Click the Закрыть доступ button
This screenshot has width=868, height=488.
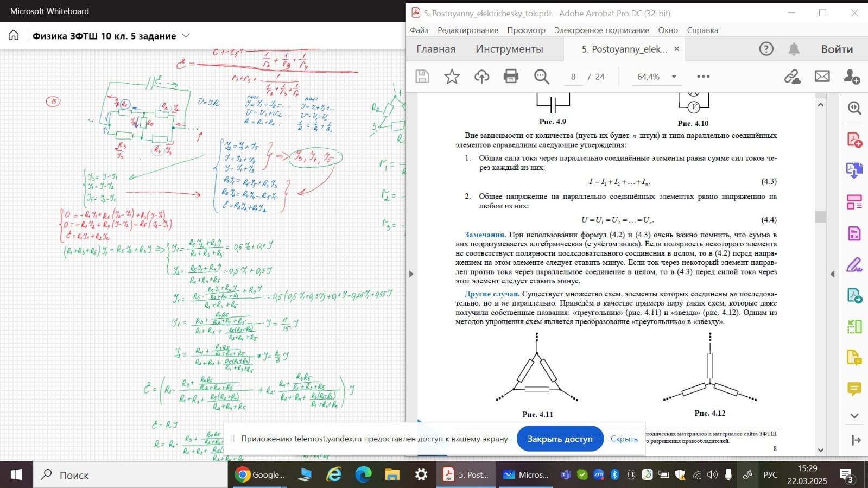tap(560, 439)
